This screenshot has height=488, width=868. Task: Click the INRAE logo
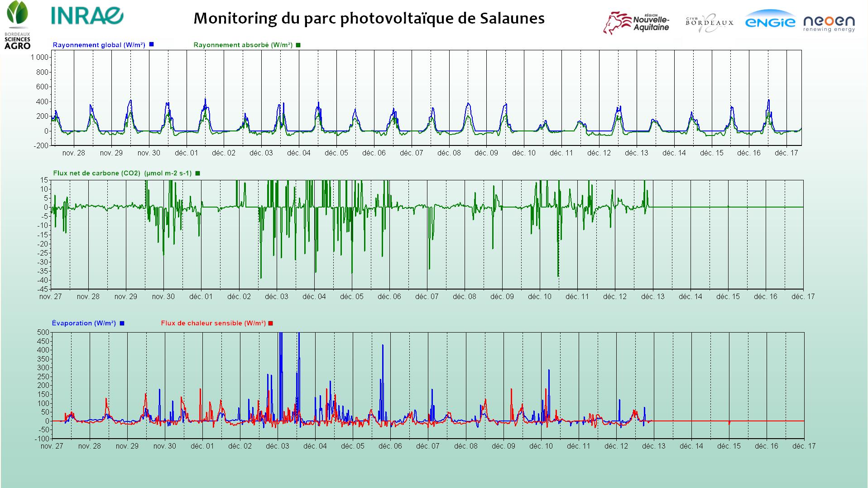[87, 16]
